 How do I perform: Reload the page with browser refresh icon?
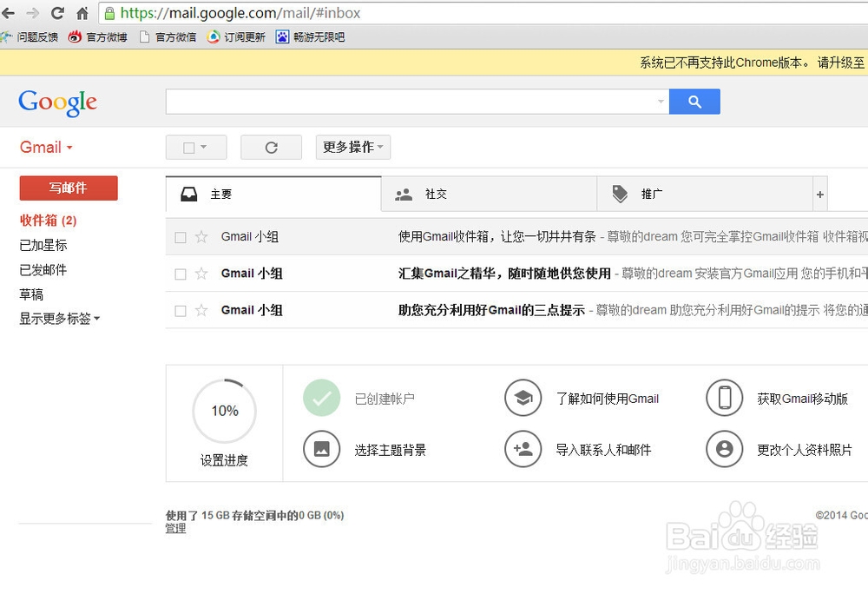tap(57, 13)
